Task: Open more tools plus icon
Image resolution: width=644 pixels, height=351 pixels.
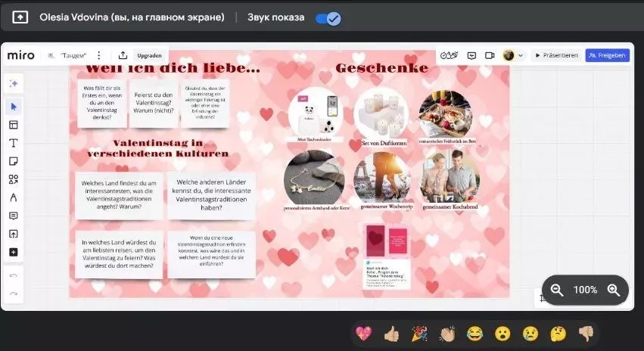Action: [x=14, y=252]
